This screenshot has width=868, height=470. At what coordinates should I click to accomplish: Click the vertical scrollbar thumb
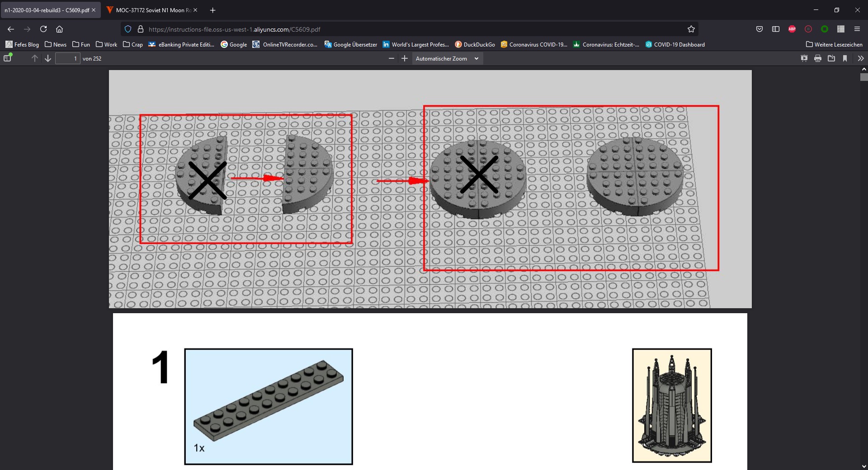864,77
